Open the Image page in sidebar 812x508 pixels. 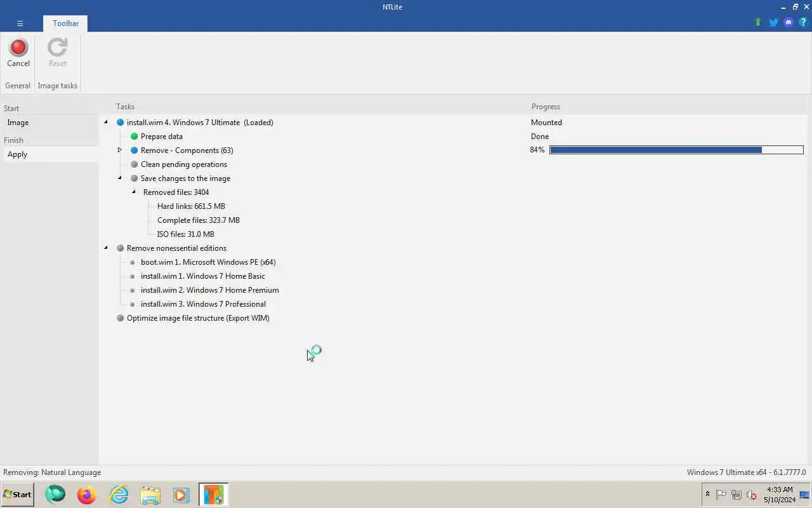[50, 123]
